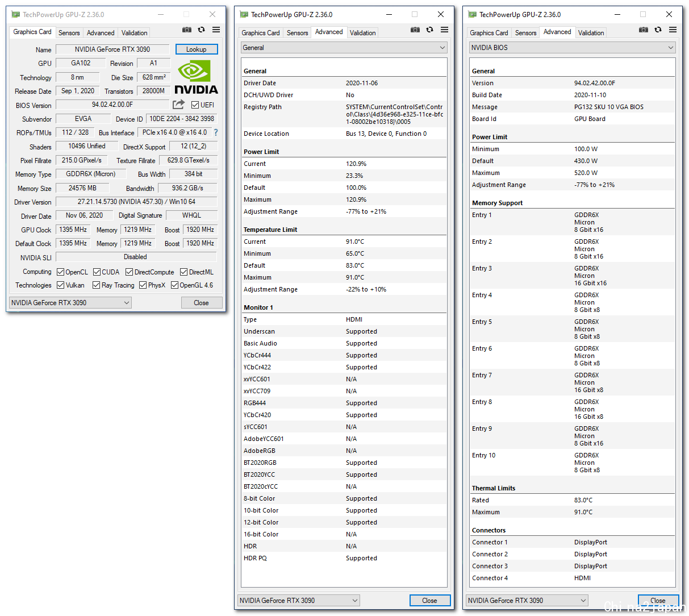The width and height of the screenshot is (689, 616).
Task: Take a screenshot via camera icon in Graphics Card window
Action: [x=187, y=30]
